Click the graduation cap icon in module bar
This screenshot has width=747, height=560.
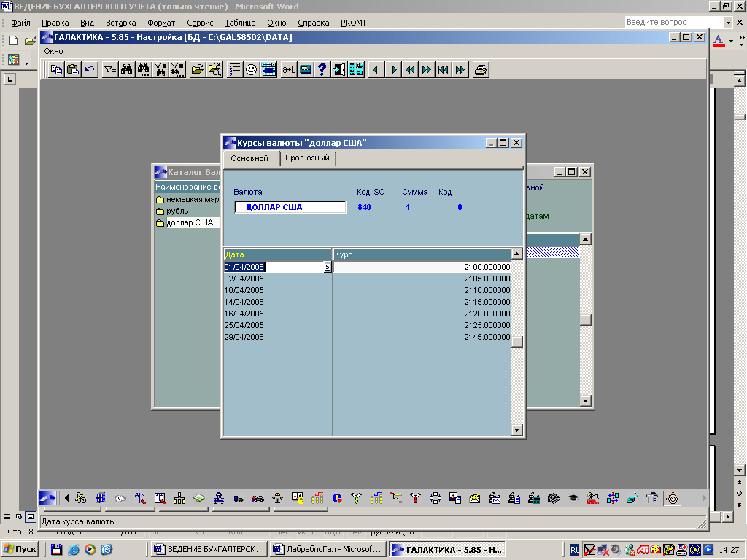pos(573,499)
